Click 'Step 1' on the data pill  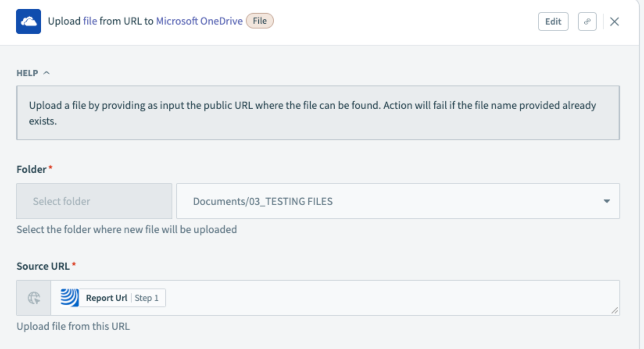(147, 298)
